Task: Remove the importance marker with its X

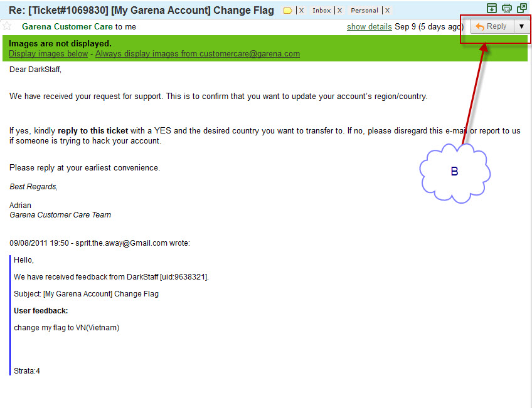Action: [301, 11]
